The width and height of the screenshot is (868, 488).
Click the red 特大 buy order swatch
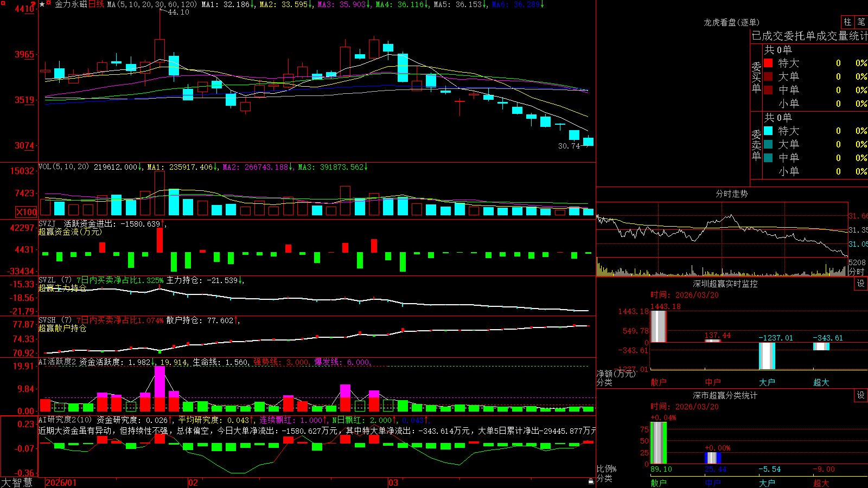(768, 63)
